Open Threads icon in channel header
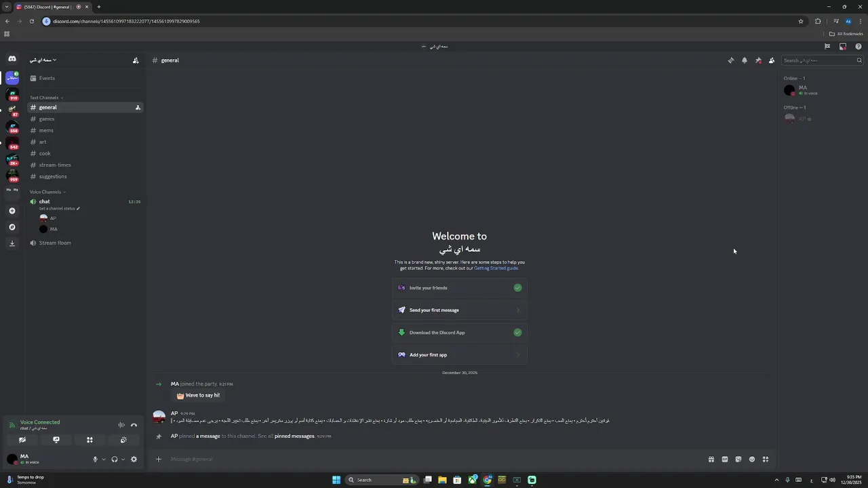The image size is (868, 488). coord(731,60)
